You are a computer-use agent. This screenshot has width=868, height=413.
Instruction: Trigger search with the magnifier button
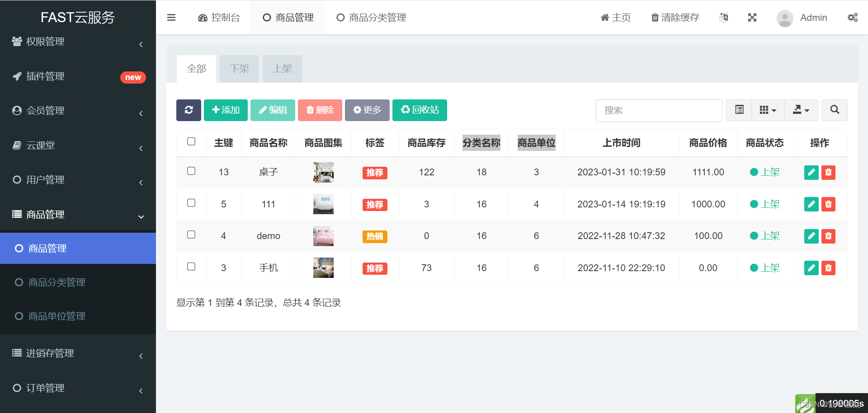point(835,110)
